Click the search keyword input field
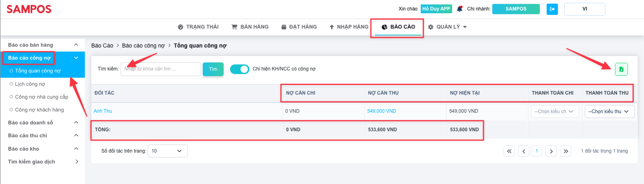Image resolution: width=644 pixels, height=184 pixels. (x=161, y=69)
